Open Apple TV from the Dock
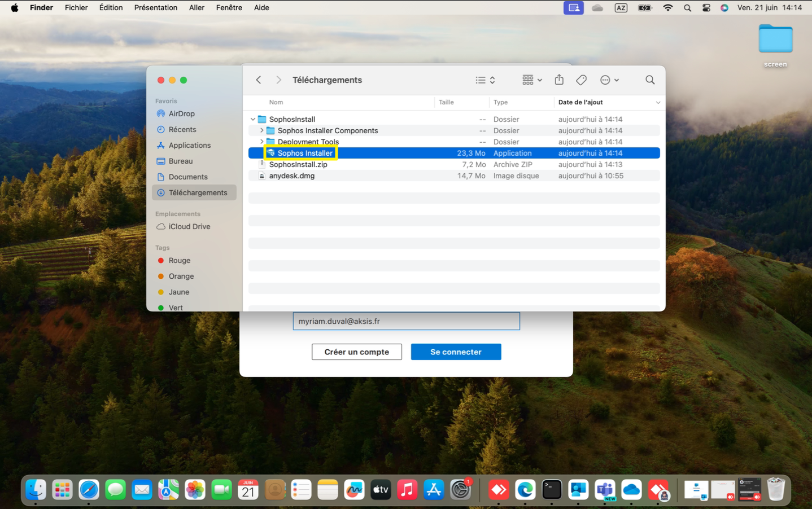The image size is (812, 509). click(x=381, y=489)
